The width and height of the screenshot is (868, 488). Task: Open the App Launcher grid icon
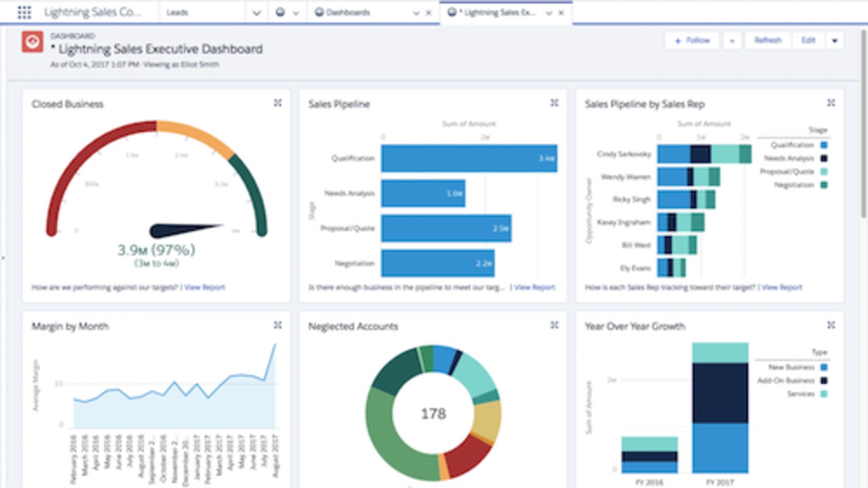click(24, 12)
